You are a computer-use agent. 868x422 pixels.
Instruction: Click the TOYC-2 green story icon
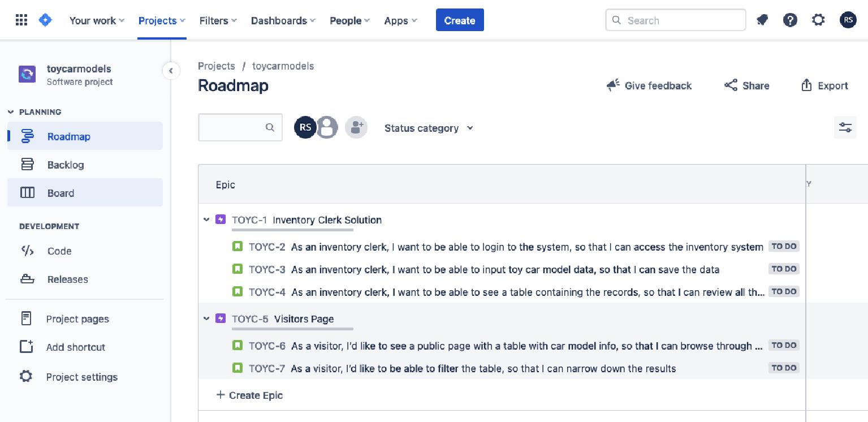pyautogui.click(x=237, y=246)
